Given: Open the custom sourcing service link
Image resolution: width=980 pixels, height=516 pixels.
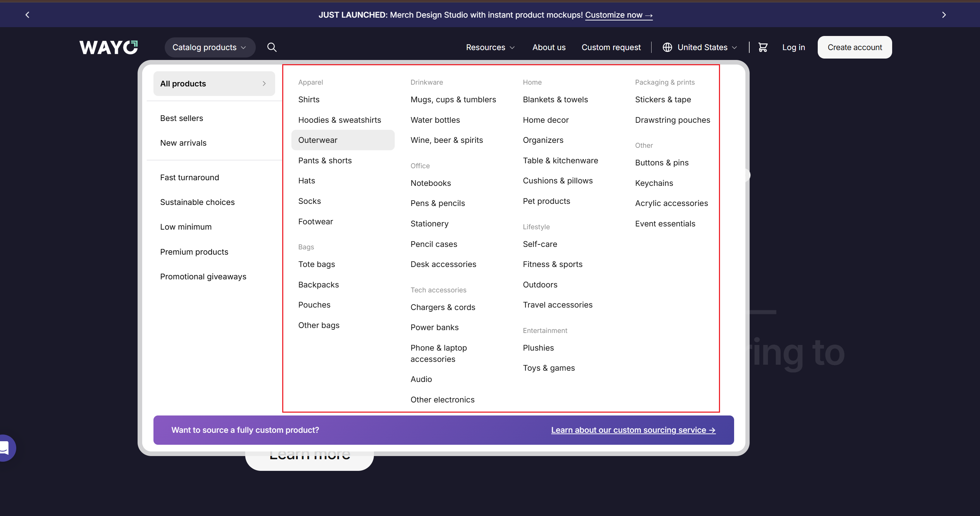Looking at the screenshot, I should point(633,430).
